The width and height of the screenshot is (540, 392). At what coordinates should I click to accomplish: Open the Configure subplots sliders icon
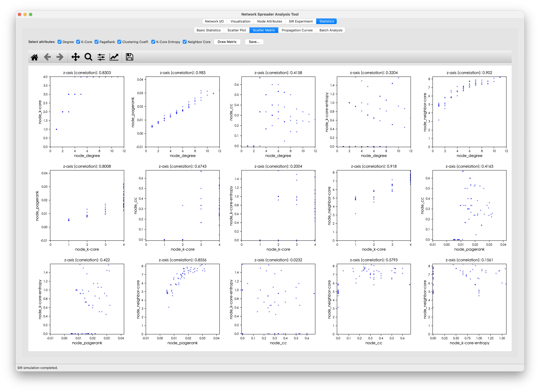coord(101,57)
